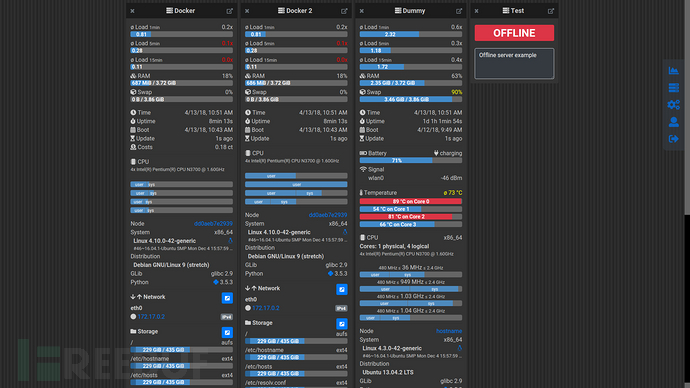Click the wifi Signal icon in Dummy panel
Screen dimensions: 690x388
(x=363, y=169)
